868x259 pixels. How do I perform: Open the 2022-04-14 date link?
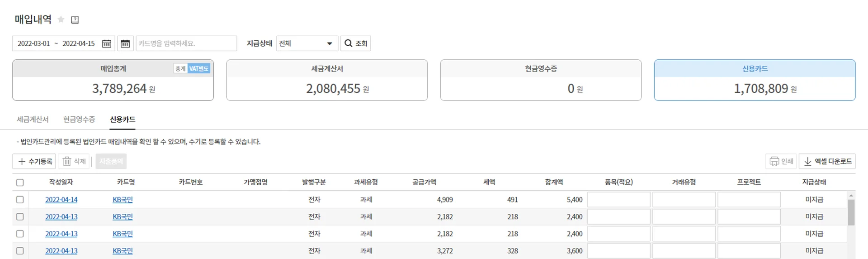pyautogui.click(x=61, y=200)
